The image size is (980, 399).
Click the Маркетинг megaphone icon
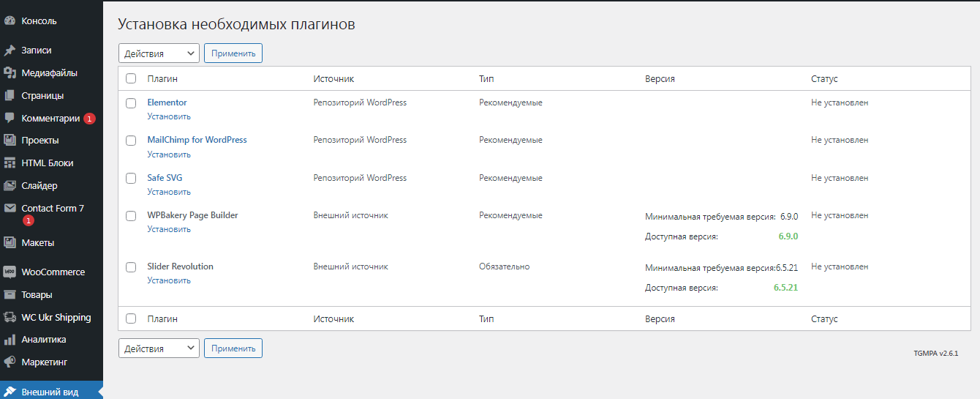click(10, 362)
